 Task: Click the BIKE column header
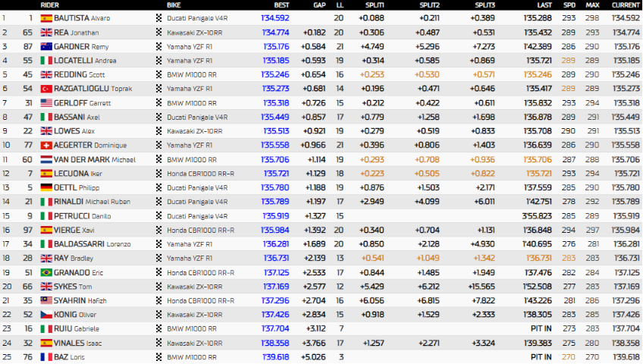(x=174, y=5)
